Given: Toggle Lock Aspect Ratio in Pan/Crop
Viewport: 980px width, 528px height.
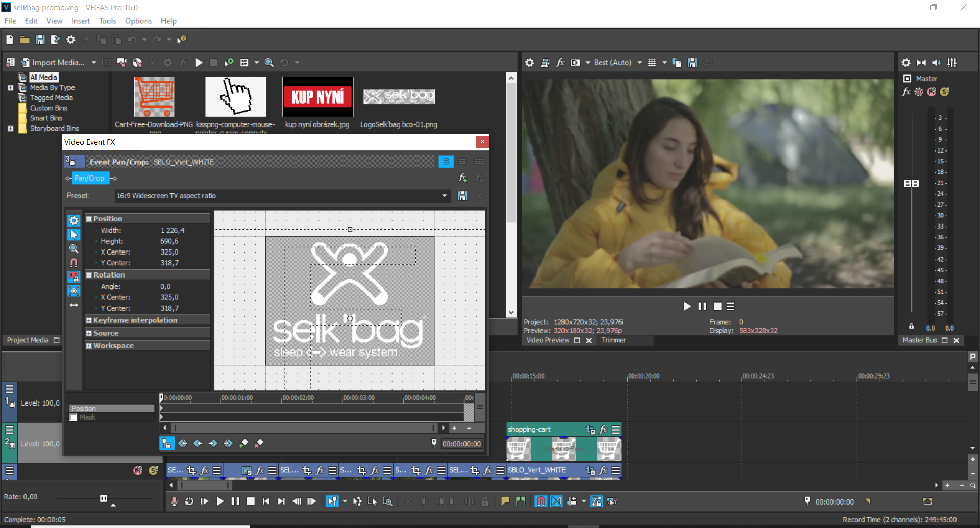Looking at the screenshot, I should 74,276.
